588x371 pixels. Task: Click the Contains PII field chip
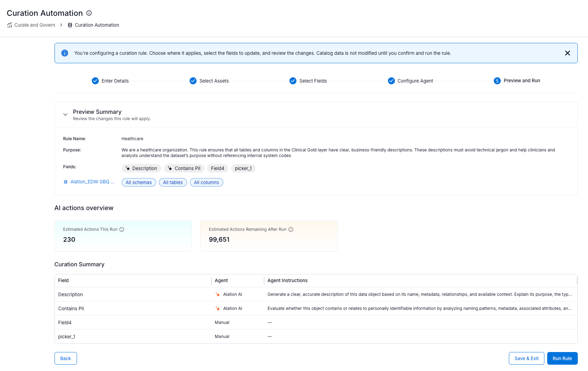click(x=184, y=168)
